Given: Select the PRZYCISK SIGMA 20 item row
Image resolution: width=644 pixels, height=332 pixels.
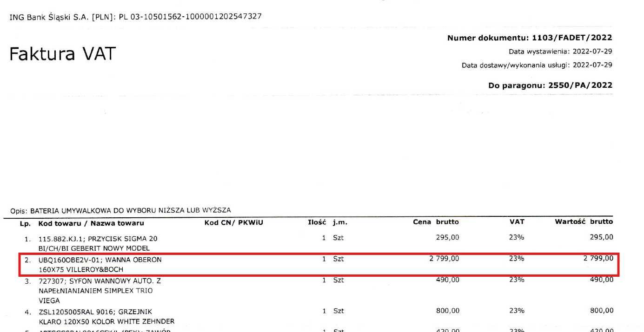Looking at the screenshot, I should [98, 243].
